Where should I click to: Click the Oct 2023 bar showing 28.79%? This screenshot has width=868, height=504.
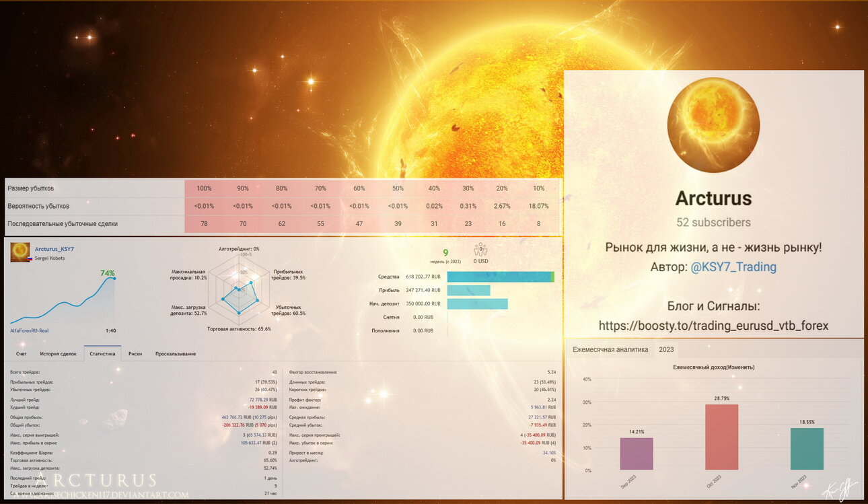pyautogui.click(x=722, y=437)
